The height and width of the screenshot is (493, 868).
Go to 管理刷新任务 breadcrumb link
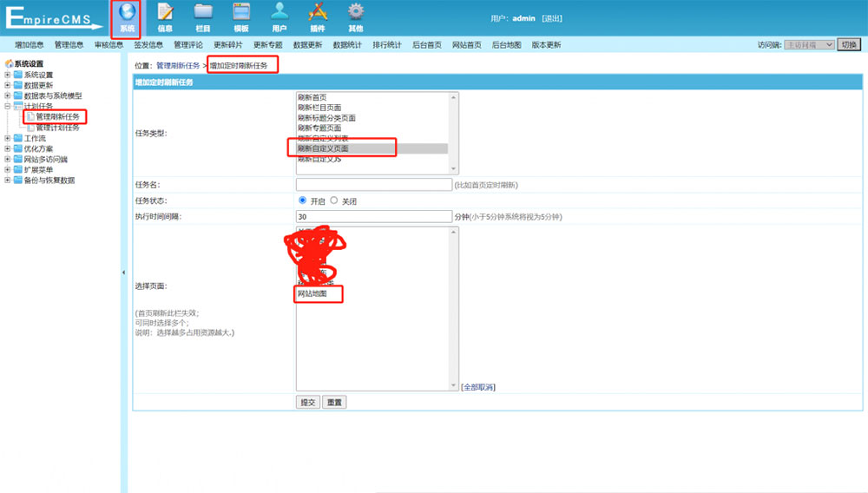pyautogui.click(x=178, y=65)
